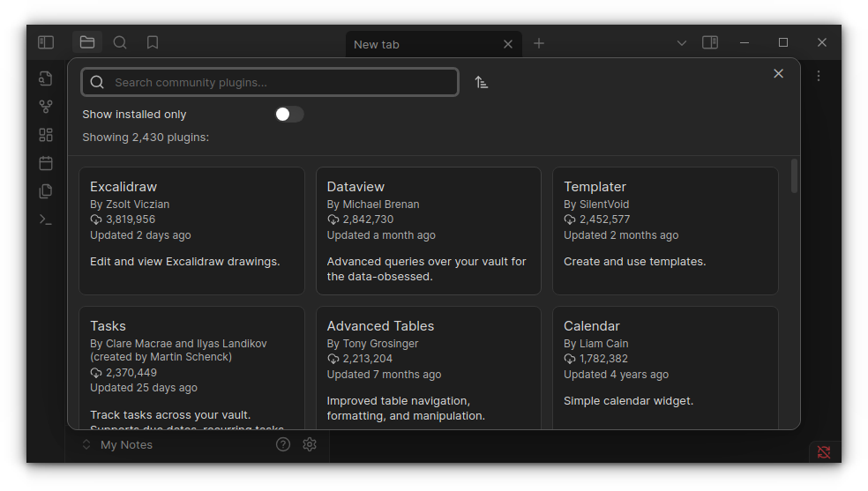Open the Dataview plugin card
The width and height of the screenshot is (868, 491).
[x=428, y=231]
